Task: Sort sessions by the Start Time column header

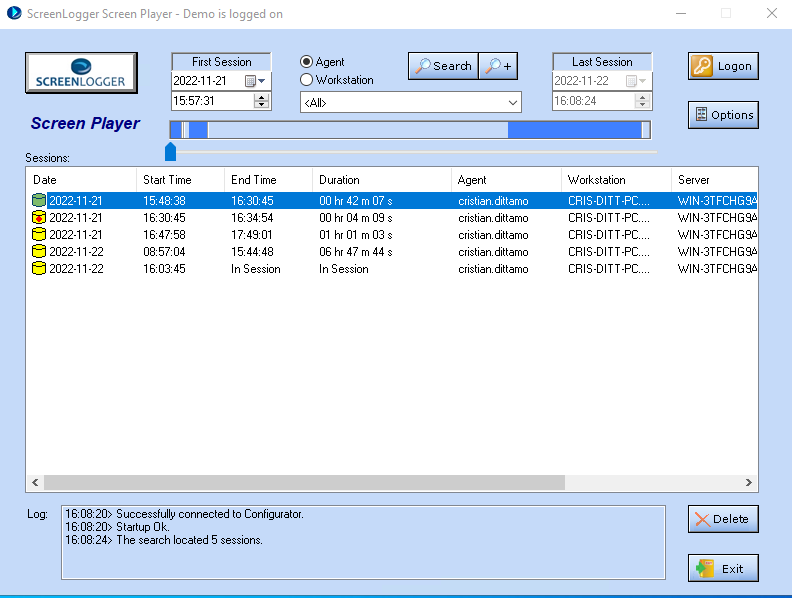Action: point(167,180)
